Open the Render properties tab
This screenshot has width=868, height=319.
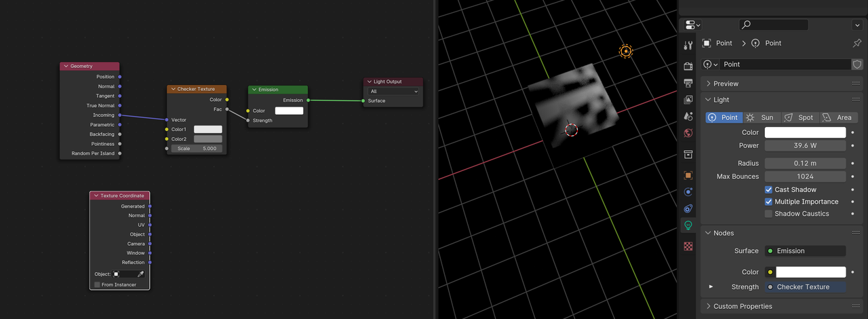[x=688, y=67]
